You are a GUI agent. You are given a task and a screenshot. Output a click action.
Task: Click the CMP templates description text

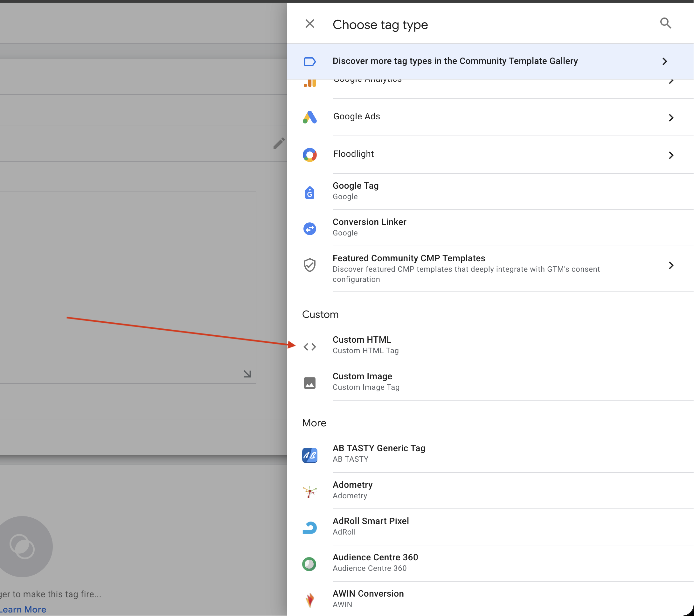[x=466, y=274]
